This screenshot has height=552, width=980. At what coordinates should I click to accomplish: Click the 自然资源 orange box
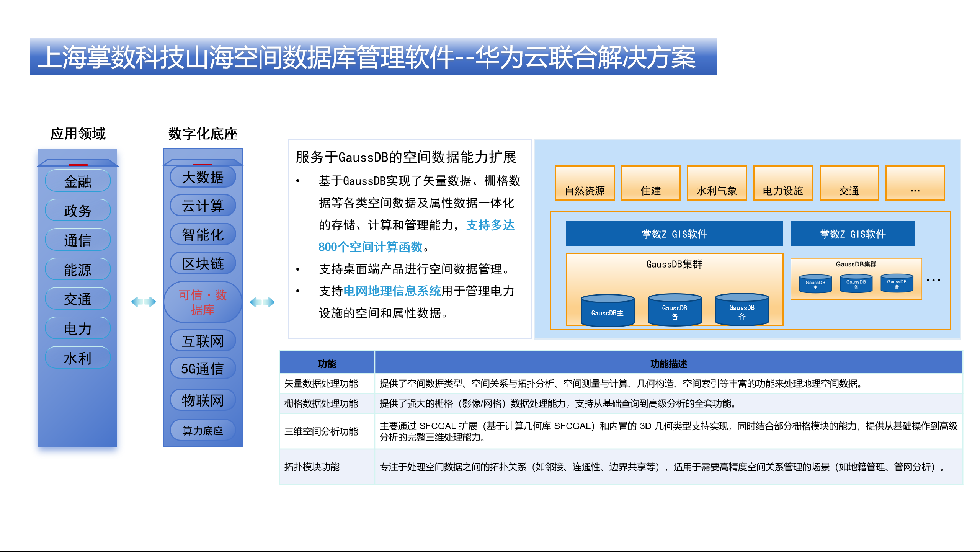pos(585,183)
